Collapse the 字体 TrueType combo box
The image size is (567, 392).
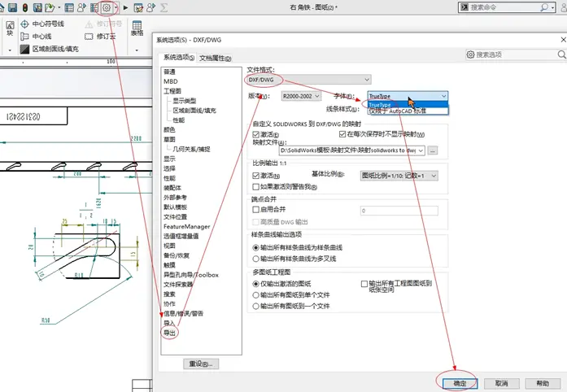click(x=408, y=96)
